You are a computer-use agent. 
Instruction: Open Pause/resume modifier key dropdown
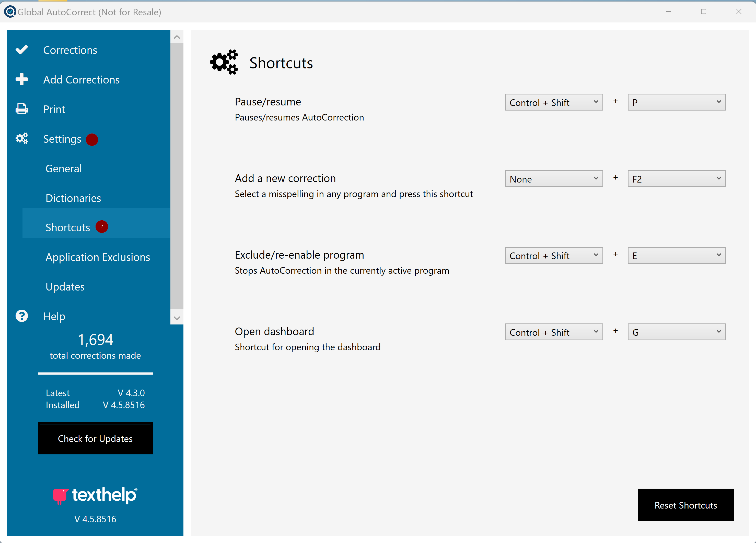tap(554, 102)
